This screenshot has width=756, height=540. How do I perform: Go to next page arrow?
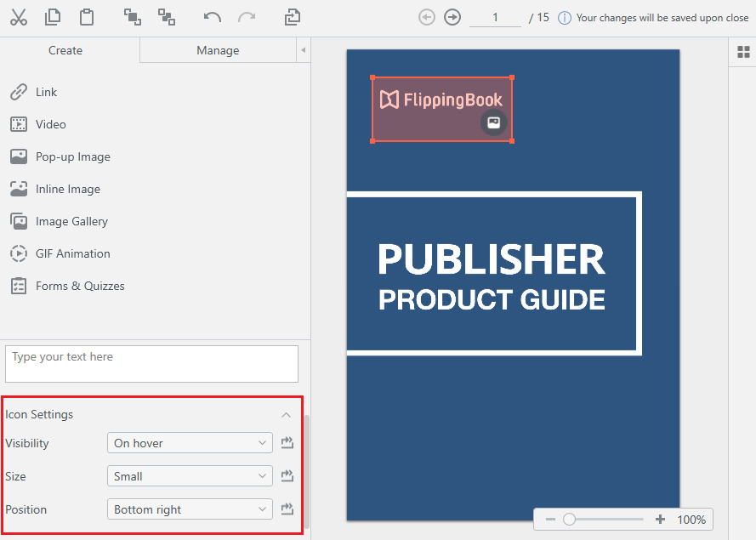pyautogui.click(x=452, y=18)
